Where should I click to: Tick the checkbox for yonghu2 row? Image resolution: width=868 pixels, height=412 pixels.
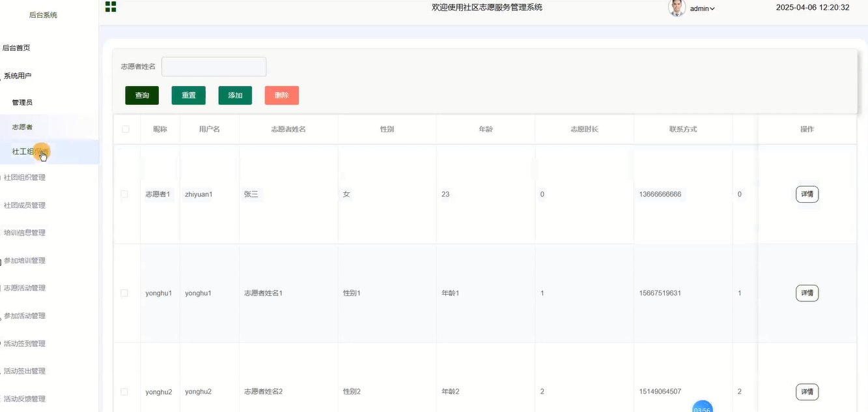click(124, 392)
